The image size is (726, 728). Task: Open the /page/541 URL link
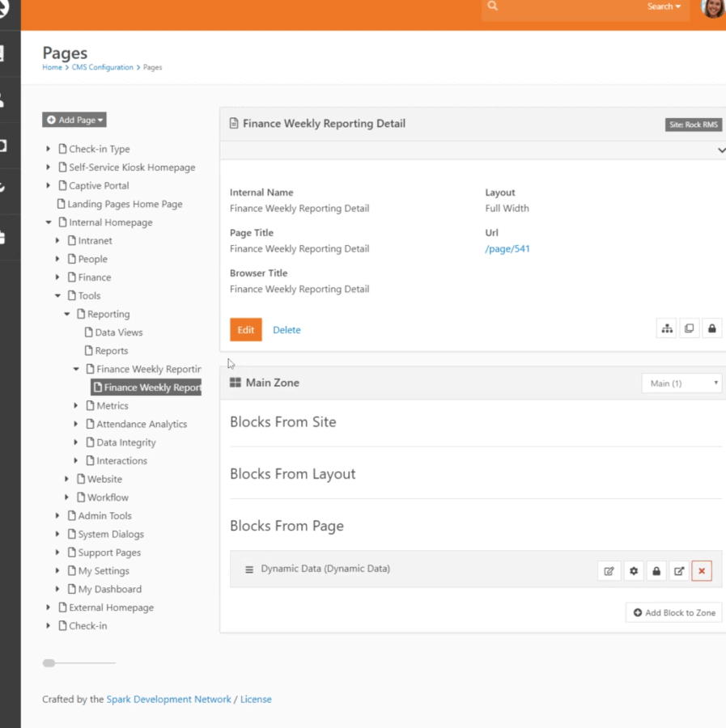pyautogui.click(x=507, y=249)
